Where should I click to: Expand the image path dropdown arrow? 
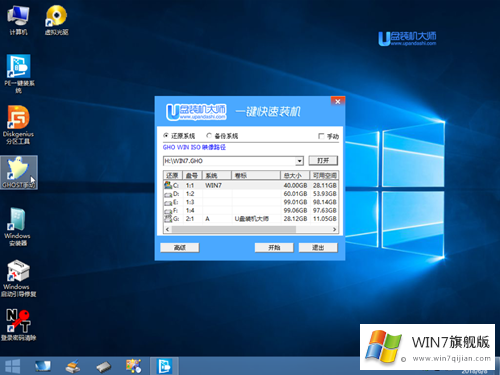click(x=299, y=161)
